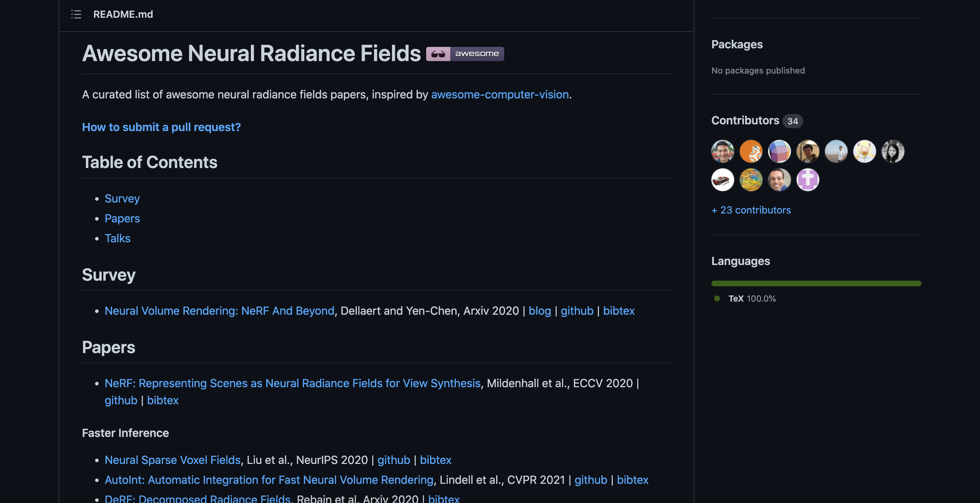Open the orange BB-8 droid contributor avatar

(751, 151)
